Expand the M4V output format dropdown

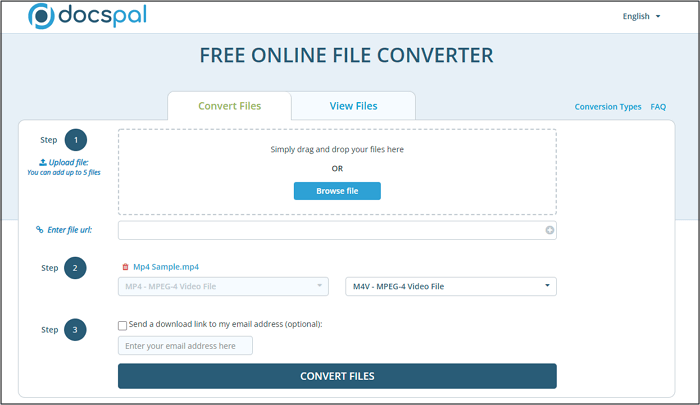(450, 287)
